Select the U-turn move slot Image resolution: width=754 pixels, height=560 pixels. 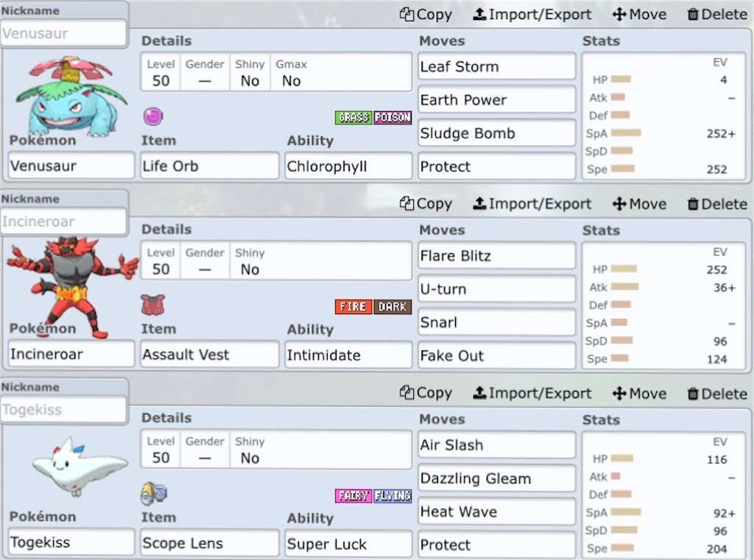coord(497,288)
